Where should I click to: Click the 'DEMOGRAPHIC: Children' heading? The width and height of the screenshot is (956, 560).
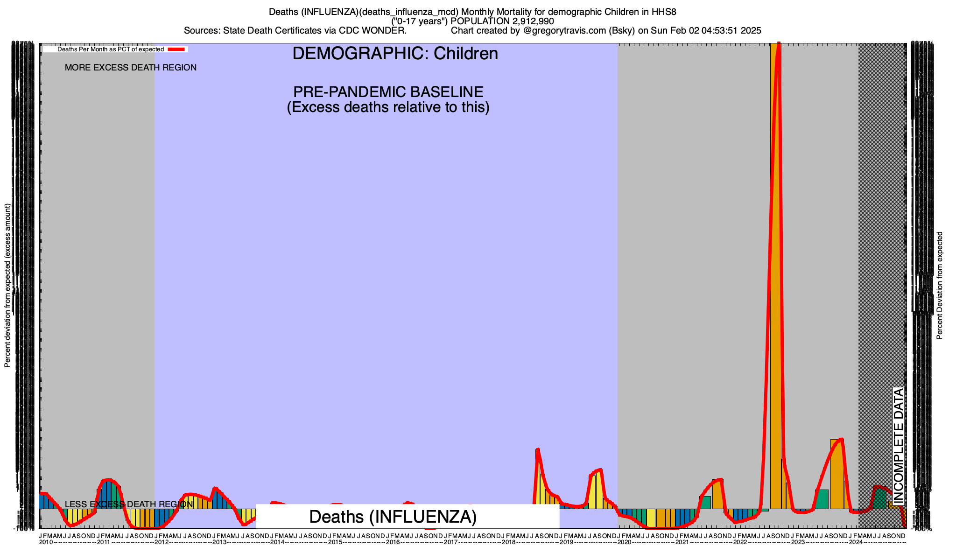tap(395, 54)
